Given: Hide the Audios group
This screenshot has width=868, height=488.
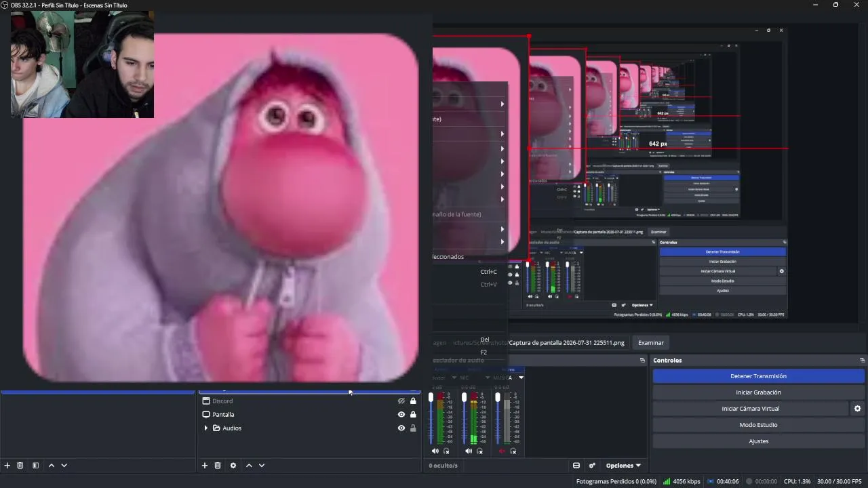Looking at the screenshot, I should (x=401, y=428).
